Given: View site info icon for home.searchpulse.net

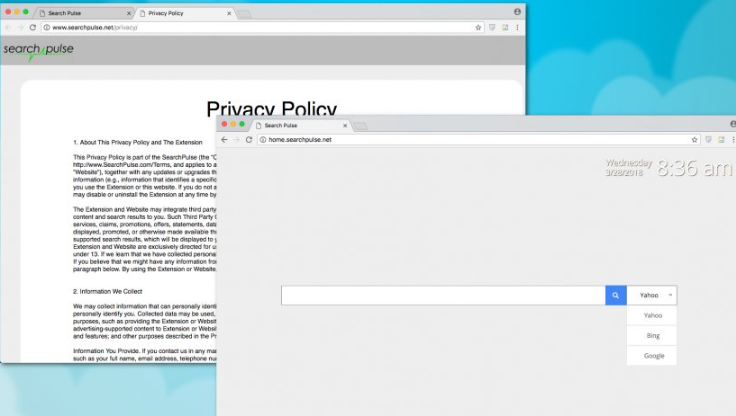Looking at the screenshot, I should click(263, 139).
